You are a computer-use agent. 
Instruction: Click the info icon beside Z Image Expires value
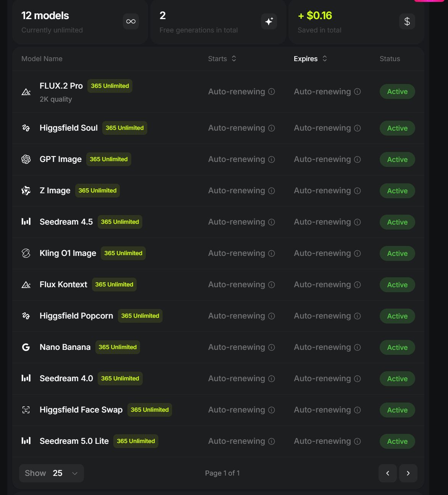[357, 191]
